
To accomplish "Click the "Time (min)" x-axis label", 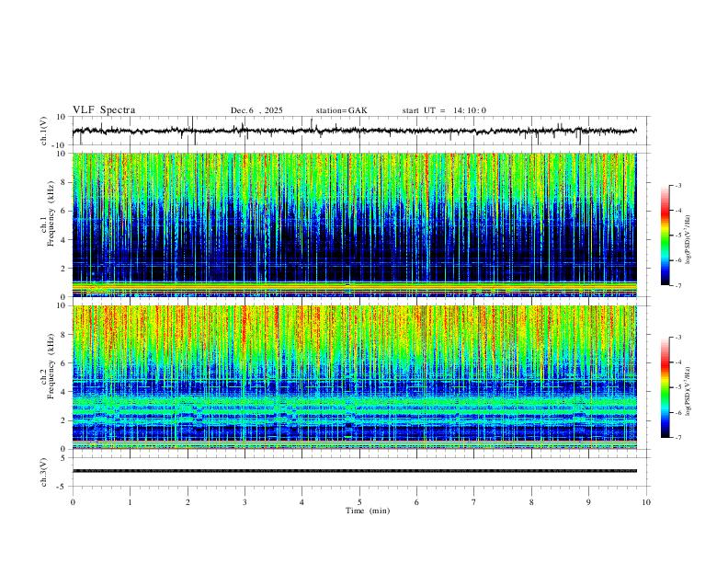I will tap(368, 511).
